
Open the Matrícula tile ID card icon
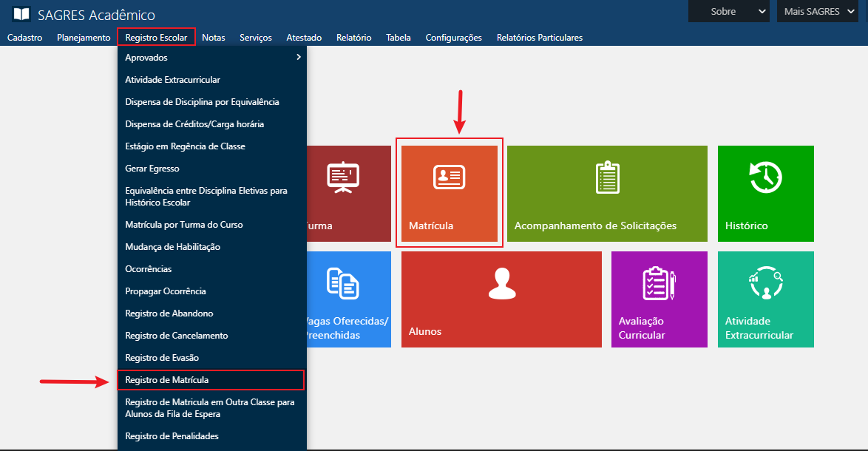pyautogui.click(x=448, y=177)
